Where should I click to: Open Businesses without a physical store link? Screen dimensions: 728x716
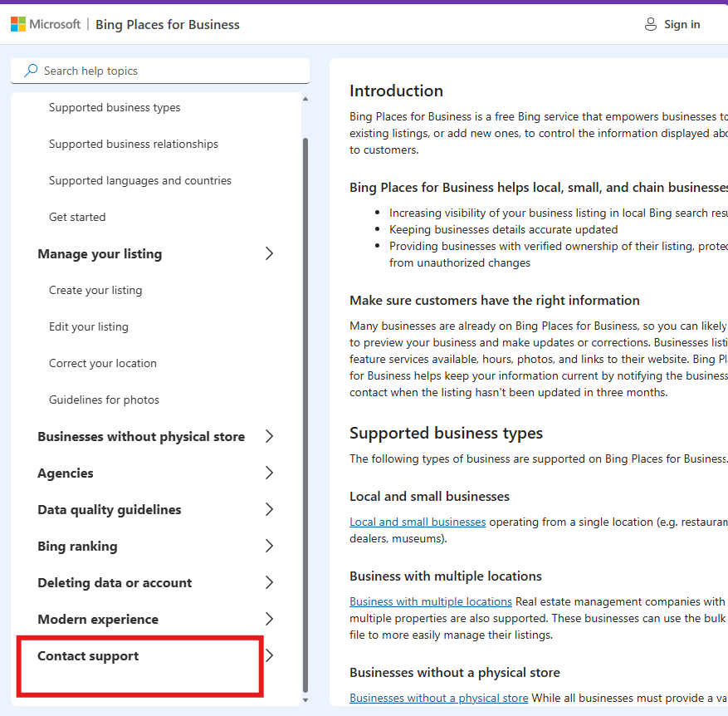[439, 698]
